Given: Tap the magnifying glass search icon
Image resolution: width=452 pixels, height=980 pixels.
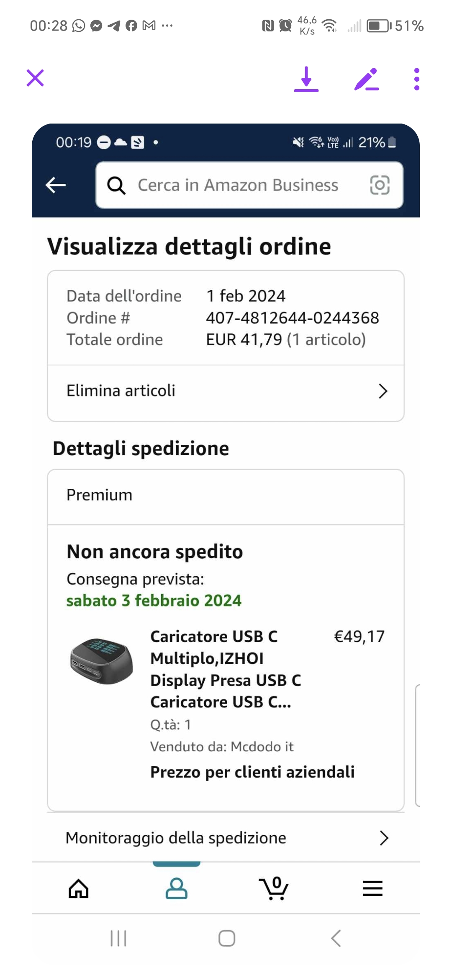Looking at the screenshot, I should [116, 185].
